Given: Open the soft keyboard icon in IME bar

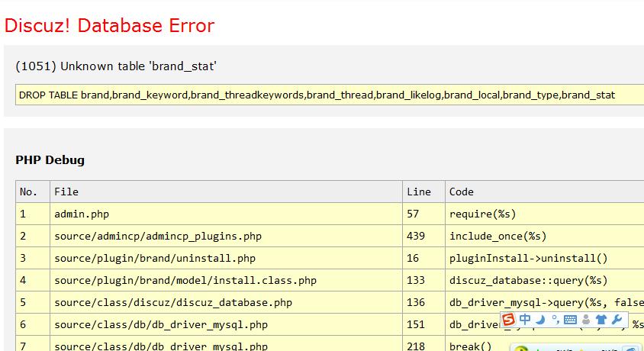Looking at the screenshot, I should (570, 320).
